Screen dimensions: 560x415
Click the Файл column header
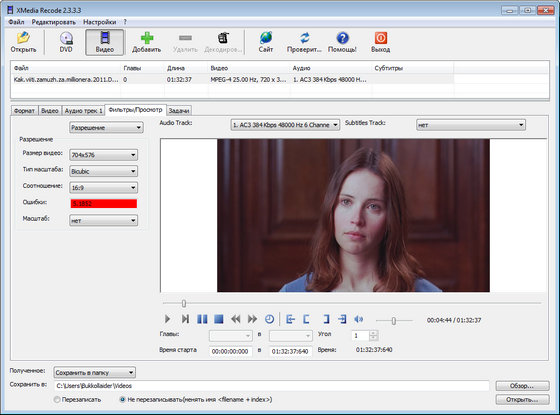click(x=66, y=68)
